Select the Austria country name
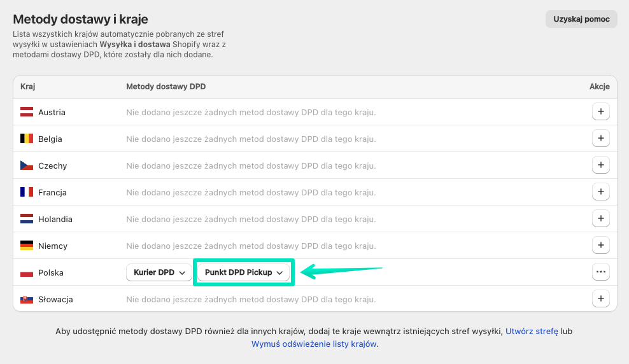629x364 pixels. pos(52,112)
